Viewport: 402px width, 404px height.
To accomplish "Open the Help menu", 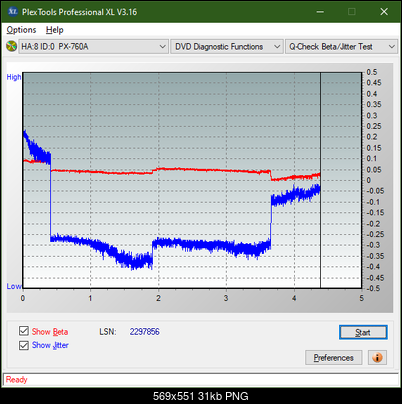I will (x=55, y=30).
